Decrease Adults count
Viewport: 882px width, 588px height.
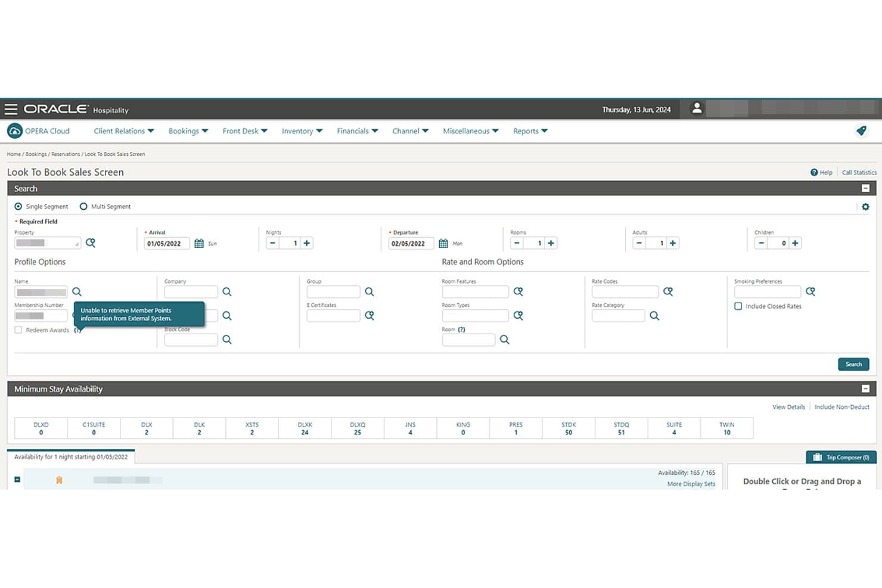click(639, 243)
